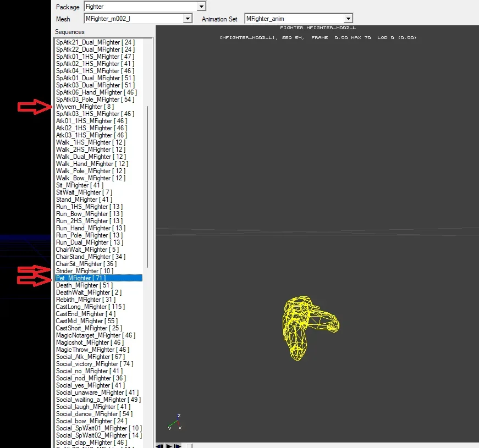
Task: Select sequence Social_no_MFighter [ 41 ]
Action: pos(89,370)
